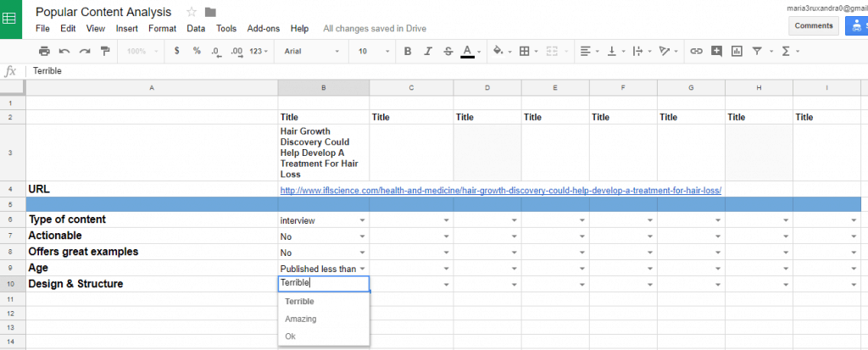Image resolution: width=868 pixels, height=350 pixels.
Task: Click the paint format roller icon
Action: pyautogui.click(x=105, y=51)
